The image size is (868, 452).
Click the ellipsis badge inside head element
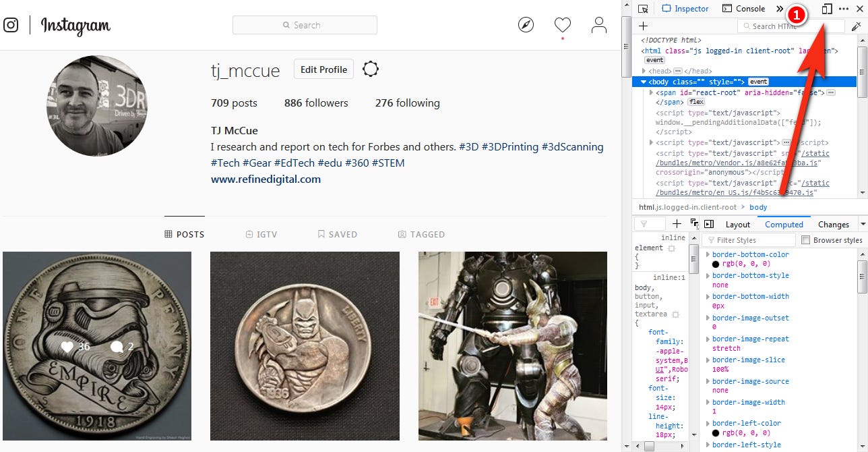(678, 71)
